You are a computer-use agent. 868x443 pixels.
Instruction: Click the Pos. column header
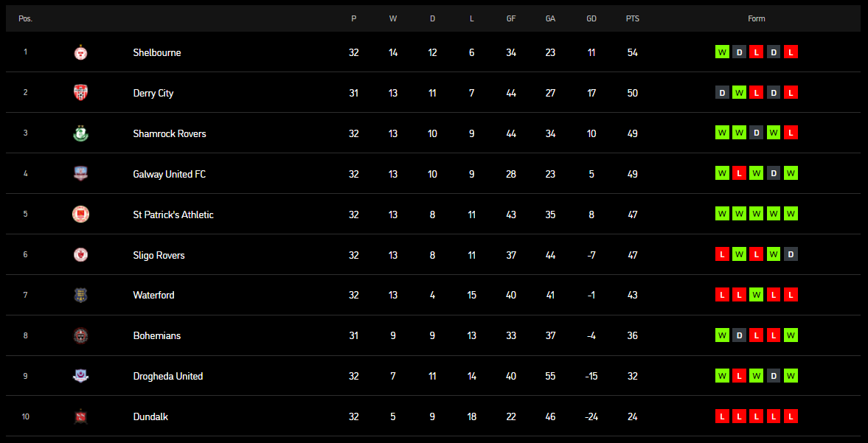[x=26, y=19]
